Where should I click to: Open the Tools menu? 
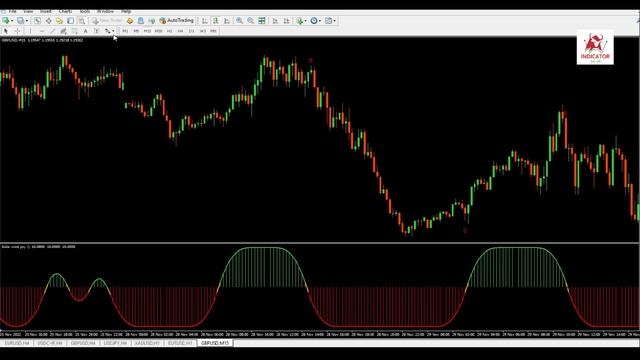click(84, 11)
